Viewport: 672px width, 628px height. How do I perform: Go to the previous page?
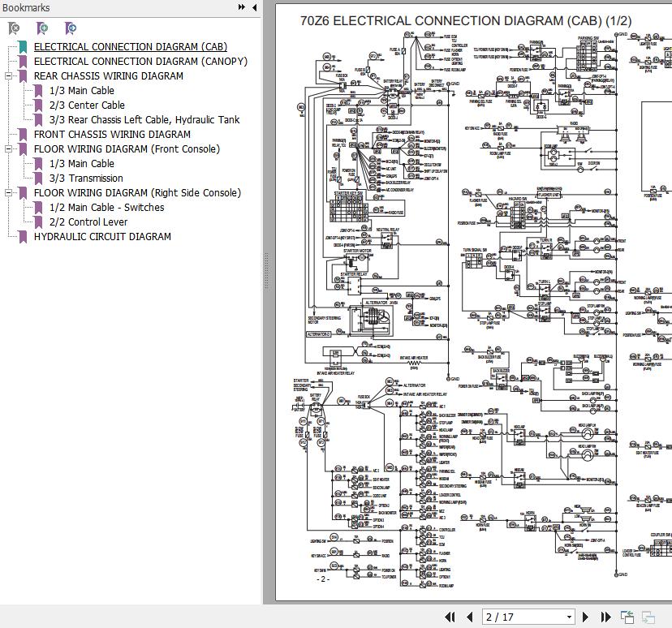point(470,617)
